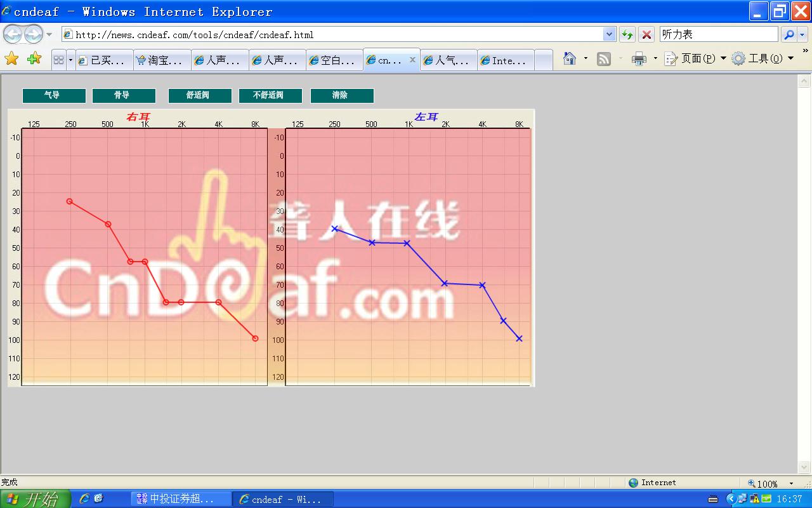Image resolution: width=812 pixels, height=508 pixels.
Task: Click left ear X marker at 8K
Action: [519, 338]
